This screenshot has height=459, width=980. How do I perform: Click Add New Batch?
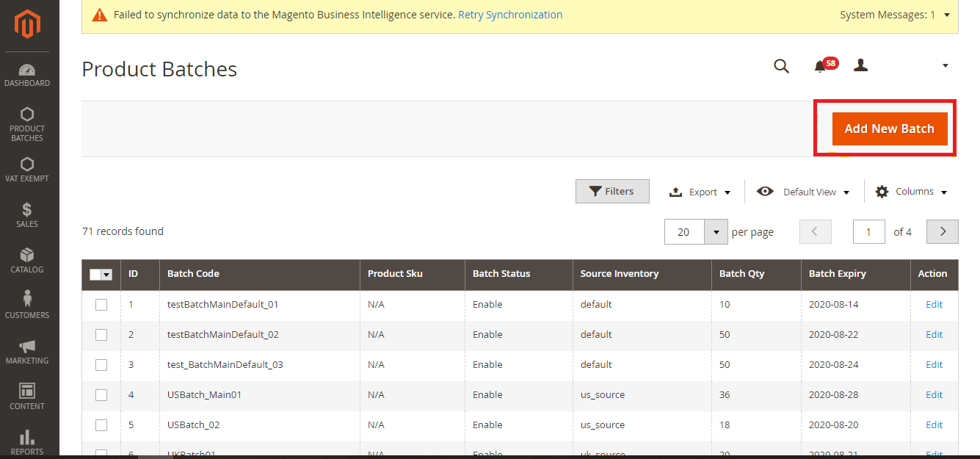click(890, 128)
